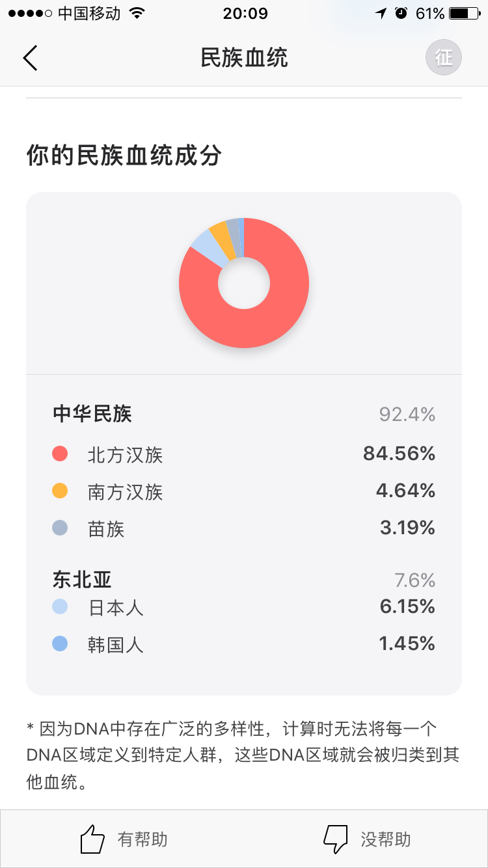Tap the back arrow icon

[x=31, y=58]
